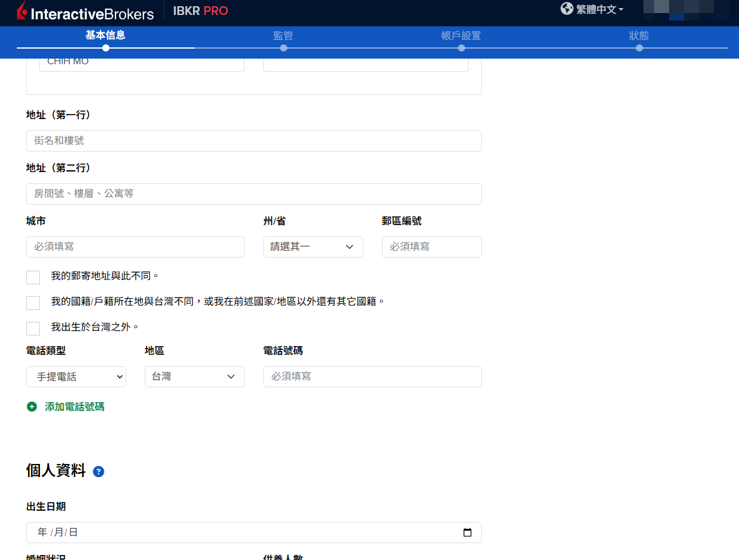Click the 帳戶設置 progress step dot

[x=461, y=48]
